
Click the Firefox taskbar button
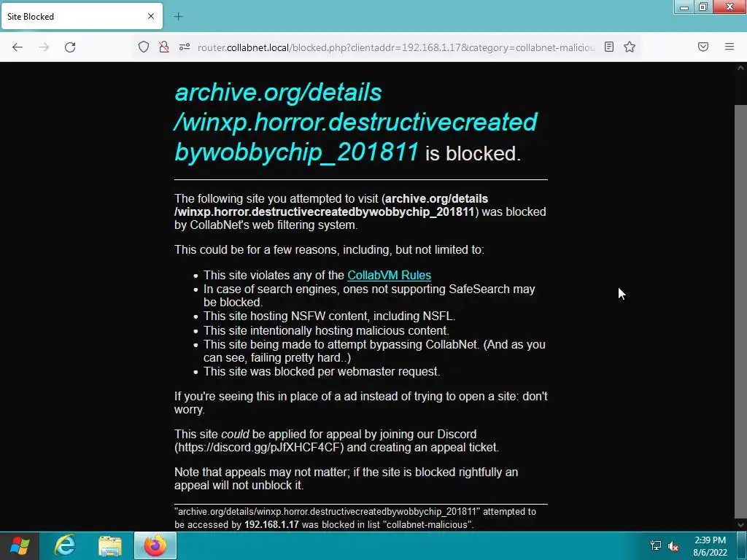155,545
